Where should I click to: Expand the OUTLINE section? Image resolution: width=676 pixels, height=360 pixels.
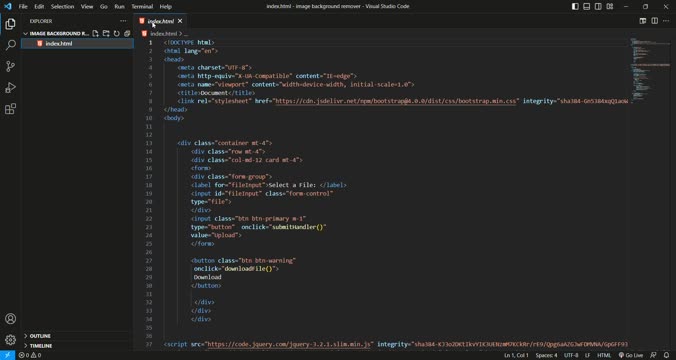40,335
